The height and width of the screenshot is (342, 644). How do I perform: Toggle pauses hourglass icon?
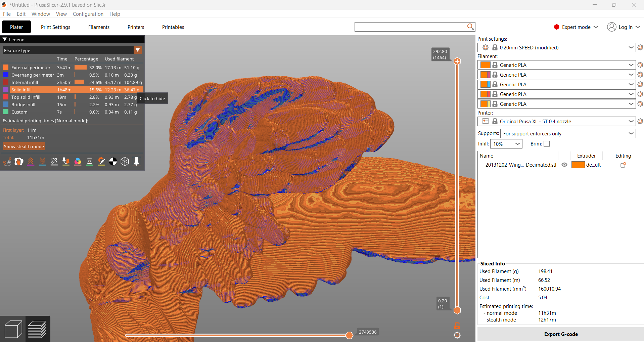click(90, 162)
